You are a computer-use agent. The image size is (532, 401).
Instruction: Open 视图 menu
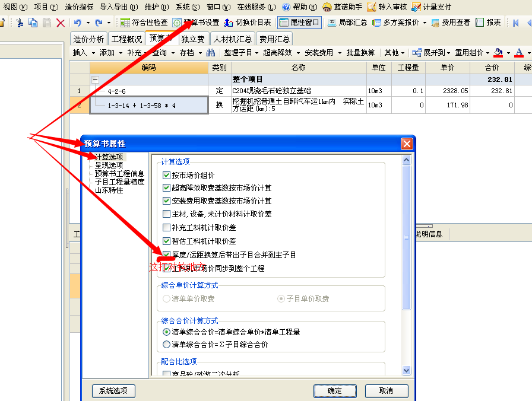click(15, 7)
